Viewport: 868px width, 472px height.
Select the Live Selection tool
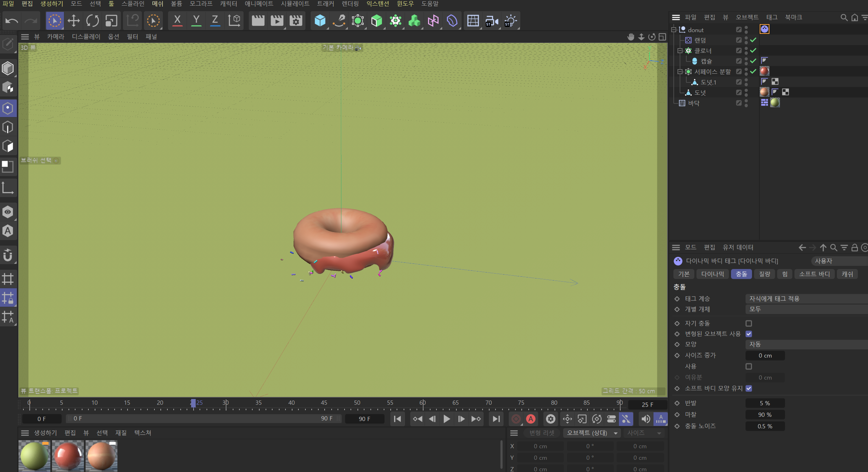(55, 21)
